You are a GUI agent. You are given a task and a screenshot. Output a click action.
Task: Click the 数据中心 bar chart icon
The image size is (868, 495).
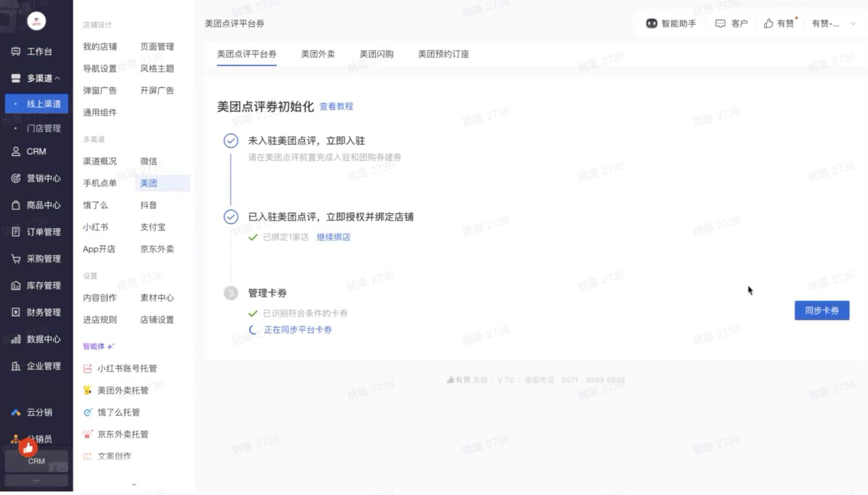point(16,339)
